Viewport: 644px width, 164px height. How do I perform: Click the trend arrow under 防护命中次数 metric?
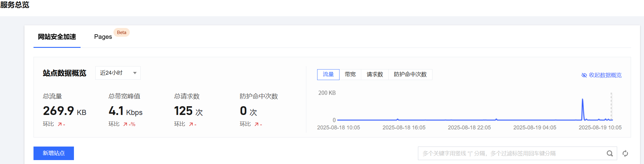click(x=257, y=124)
